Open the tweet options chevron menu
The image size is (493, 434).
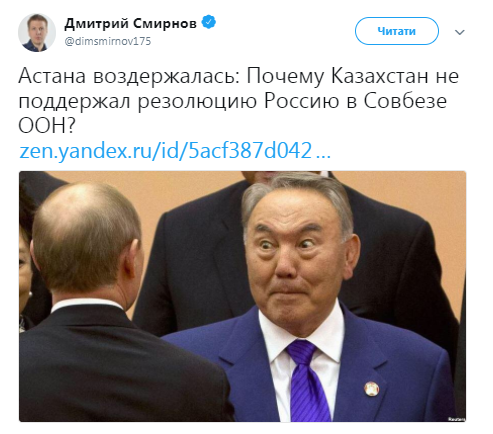[x=460, y=32]
